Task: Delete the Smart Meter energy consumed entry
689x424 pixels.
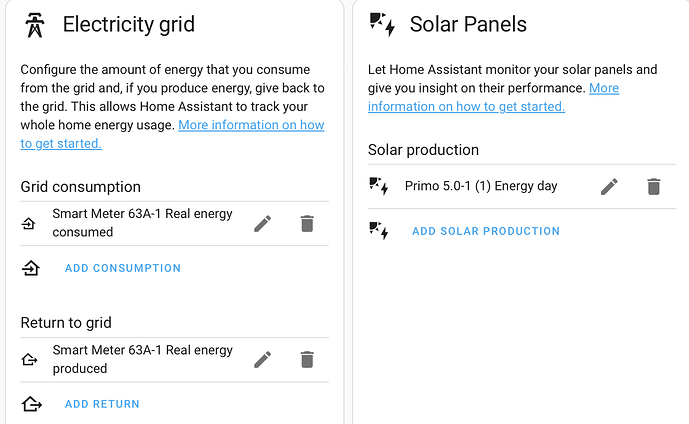Action: pos(307,223)
